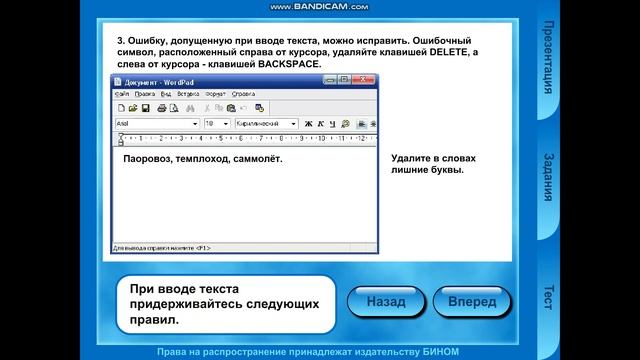Open a file with the folder icon
Image resolution: width=640 pixels, height=360 pixels.
tap(133, 108)
